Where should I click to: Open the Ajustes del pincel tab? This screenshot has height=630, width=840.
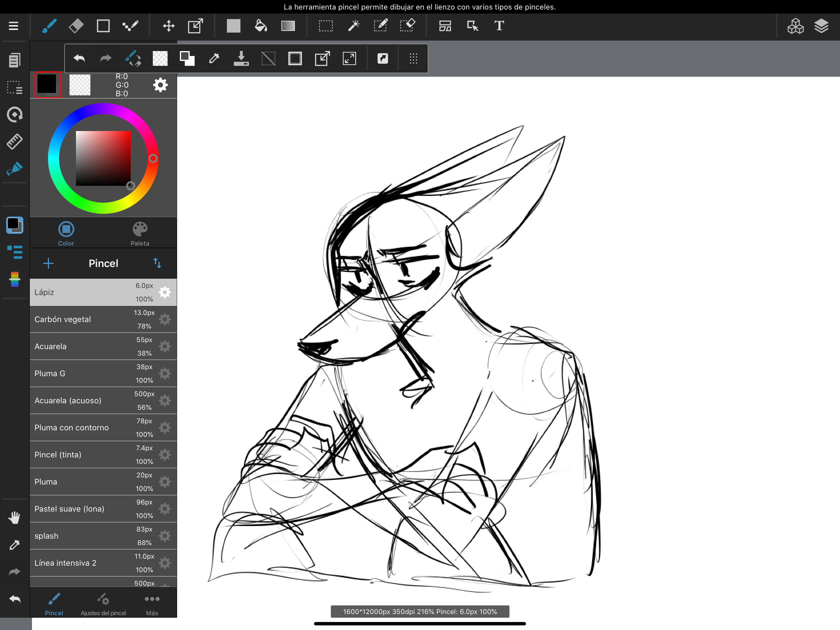[103, 604]
